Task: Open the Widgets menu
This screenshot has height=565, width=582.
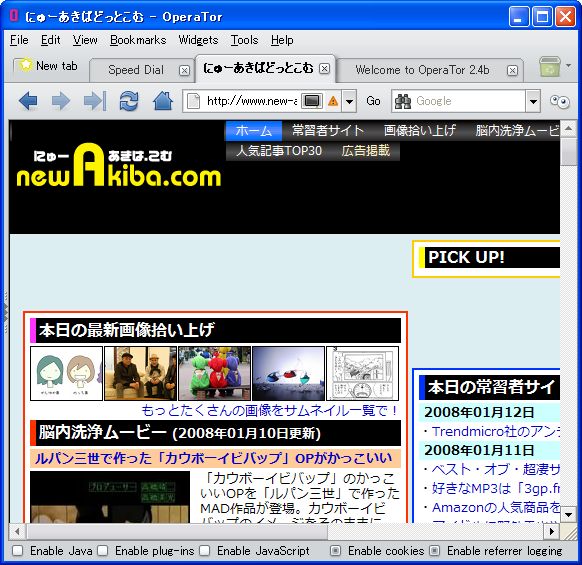Action: pos(198,40)
